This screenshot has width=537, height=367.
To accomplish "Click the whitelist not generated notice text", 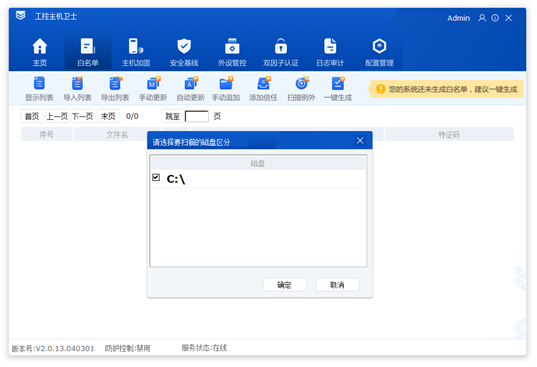I will click(453, 89).
